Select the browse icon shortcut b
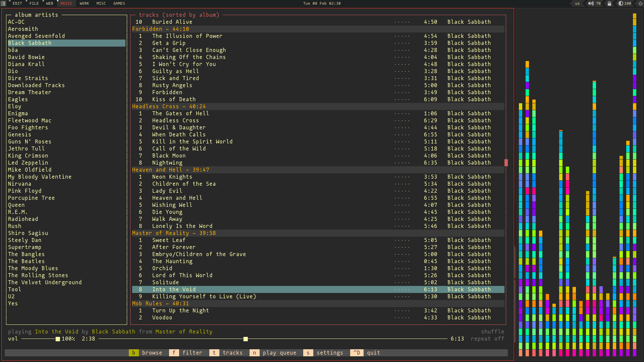Image resolution: width=644 pixels, height=362 pixels. click(133, 352)
